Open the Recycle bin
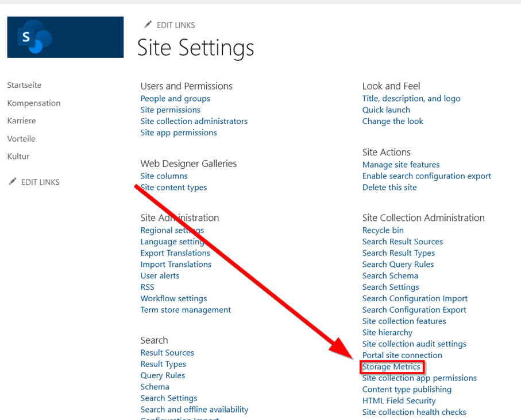This screenshot has width=521, height=420. point(383,230)
